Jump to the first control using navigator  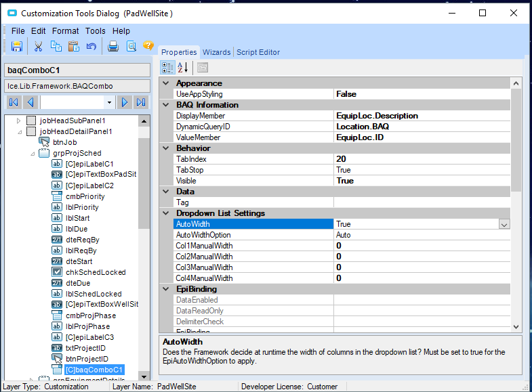(13, 102)
